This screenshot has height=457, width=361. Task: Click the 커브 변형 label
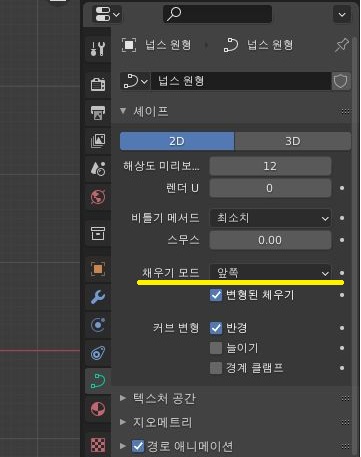tap(176, 328)
